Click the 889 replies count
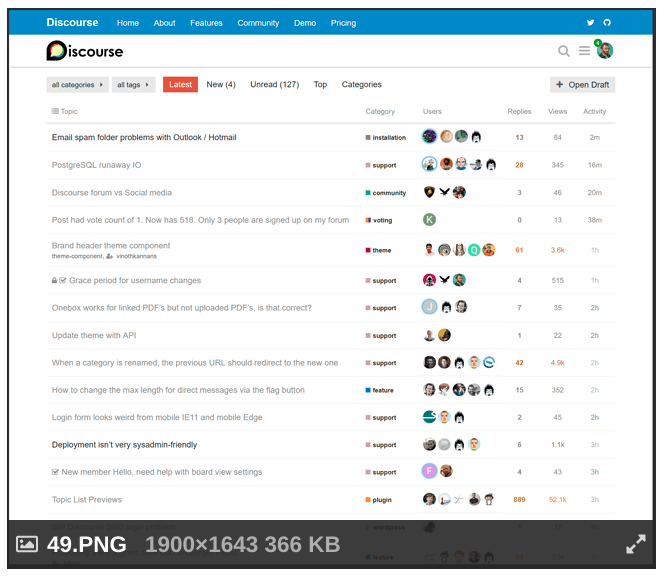Viewport: 666px width, 582px height. [x=519, y=500]
